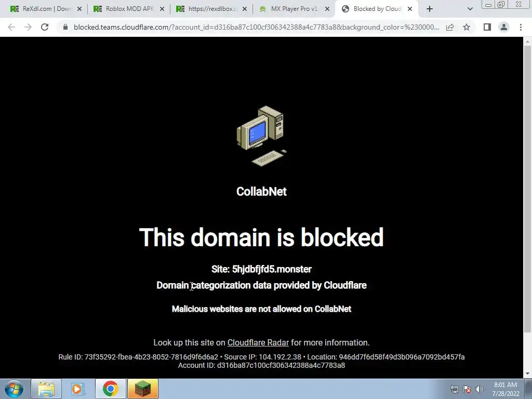532x399 pixels.
Task: Go back to previous page
Action: coord(11,27)
